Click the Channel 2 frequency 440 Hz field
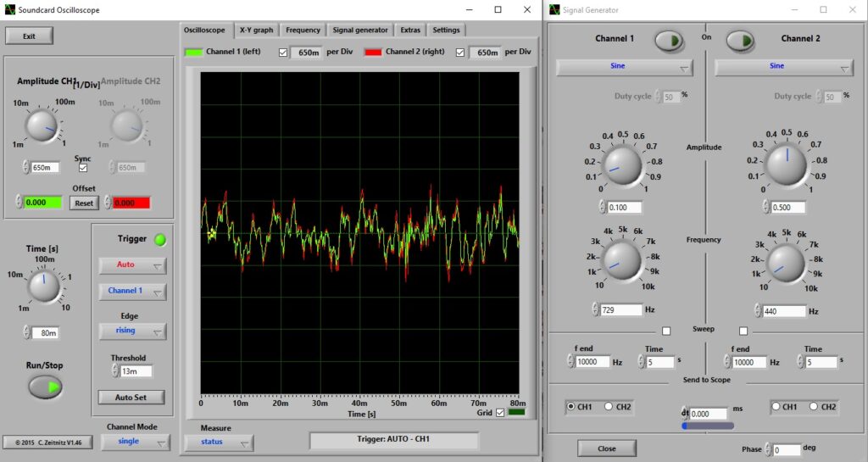This screenshot has height=462, width=868. [x=784, y=311]
